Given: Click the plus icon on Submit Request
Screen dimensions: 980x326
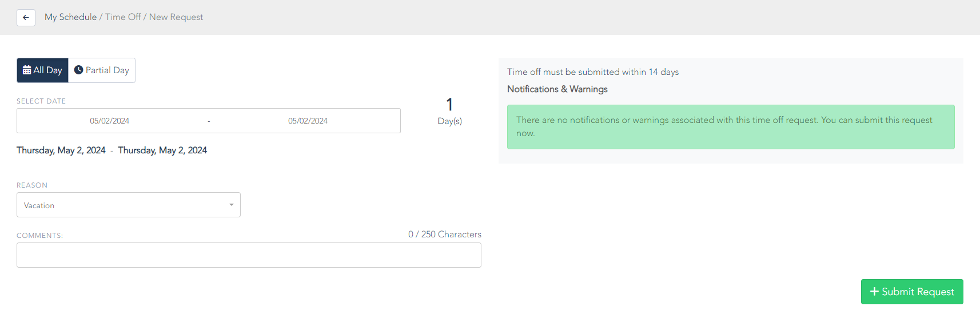Looking at the screenshot, I should point(874,292).
